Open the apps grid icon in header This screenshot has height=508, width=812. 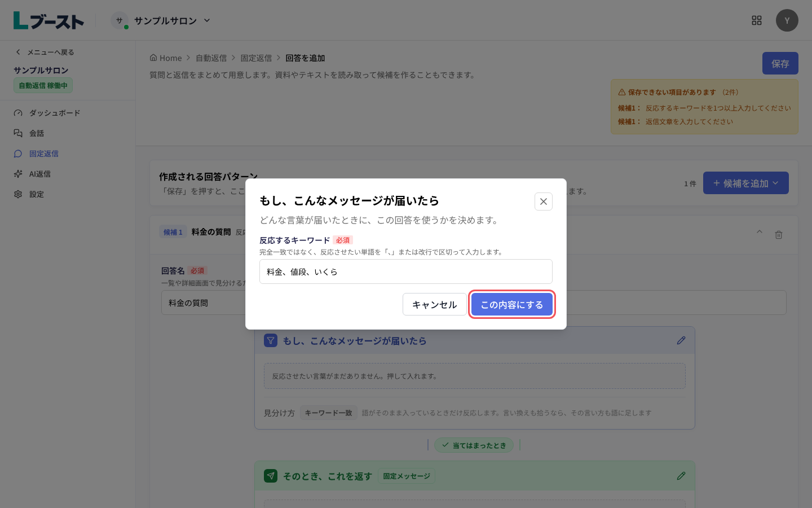tap(757, 20)
